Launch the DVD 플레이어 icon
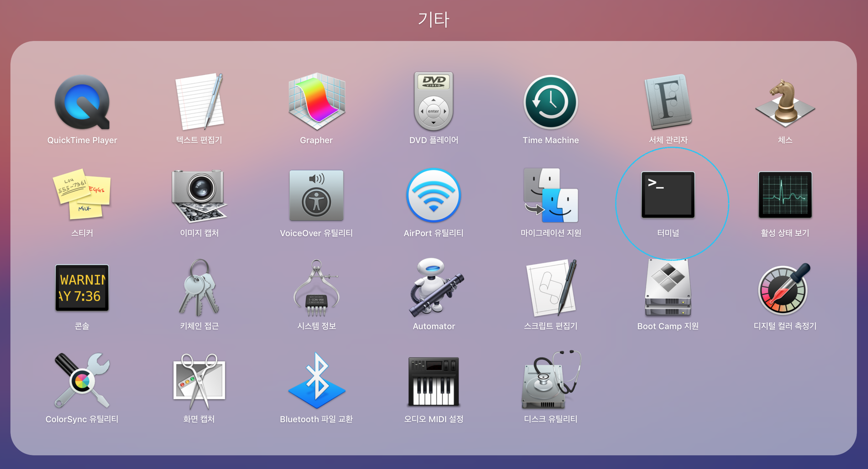This screenshot has width=868, height=469. click(x=434, y=101)
